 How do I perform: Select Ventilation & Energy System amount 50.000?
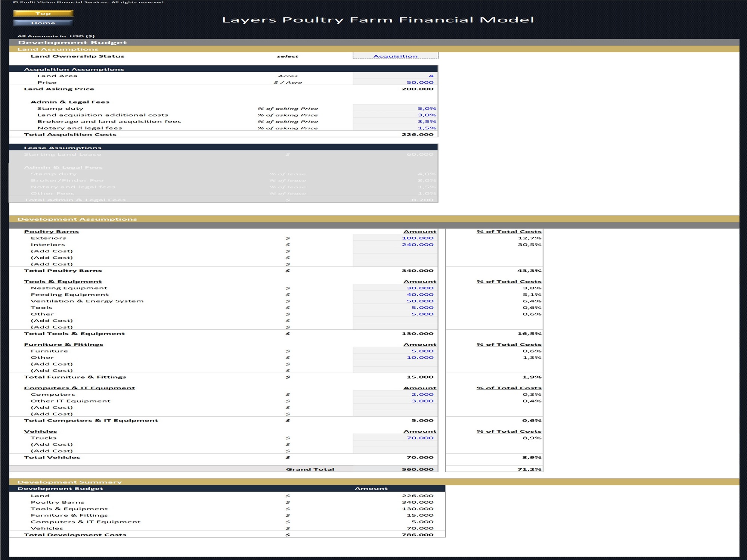point(395,301)
